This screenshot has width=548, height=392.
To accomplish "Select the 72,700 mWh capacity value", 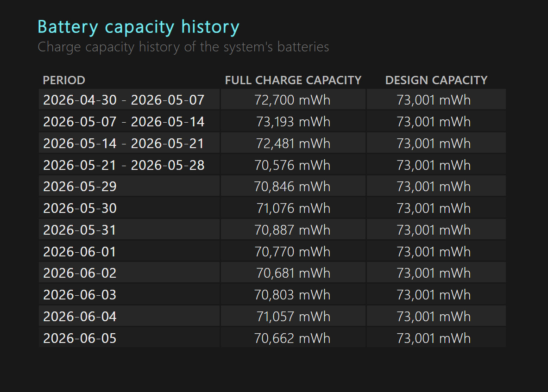I will 292,100.
